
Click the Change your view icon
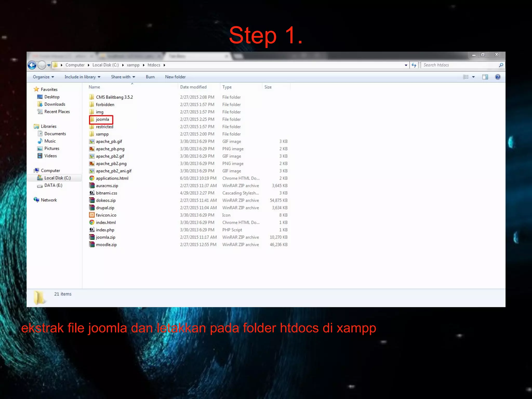pyautogui.click(x=466, y=77)
